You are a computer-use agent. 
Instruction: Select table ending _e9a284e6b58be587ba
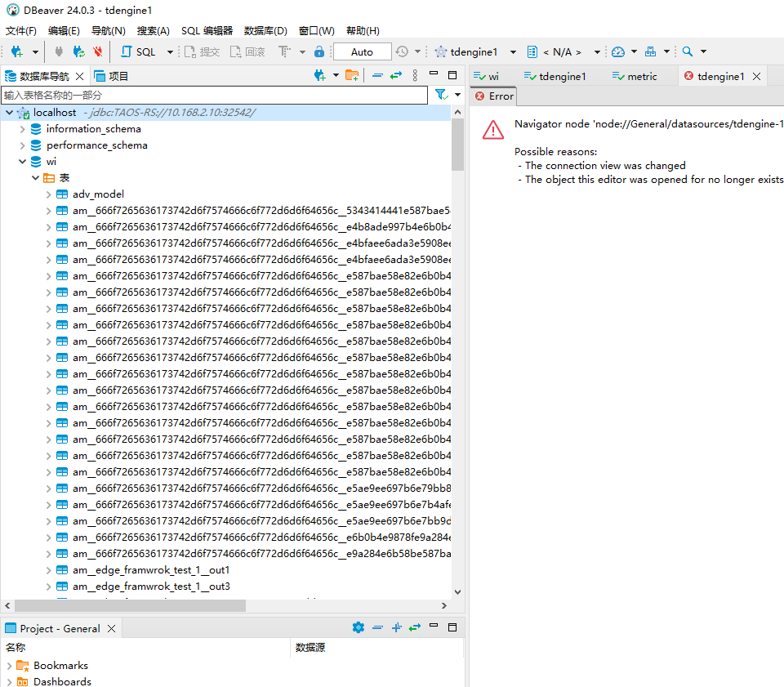pos(261,554)
